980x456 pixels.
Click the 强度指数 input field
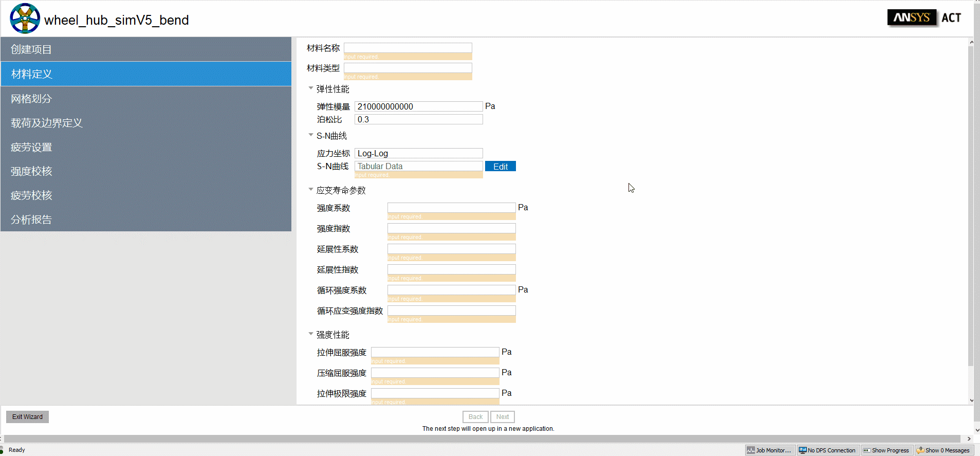[451, 228]
